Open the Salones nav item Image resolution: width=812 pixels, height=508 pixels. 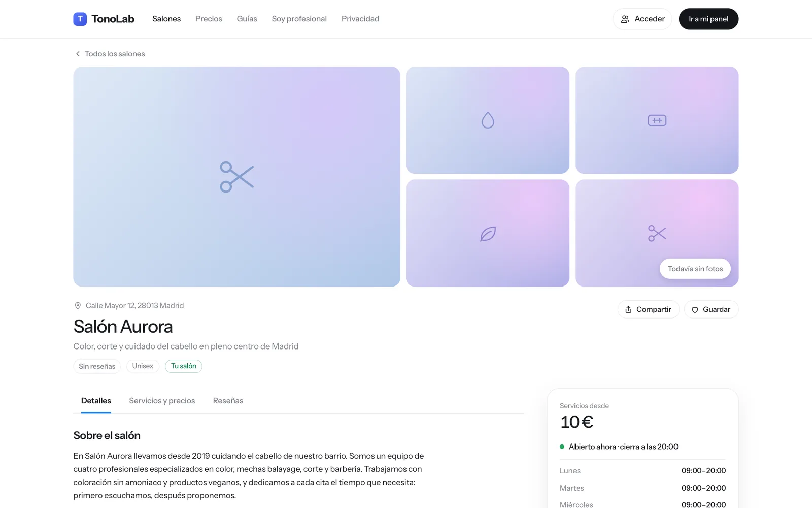tap(166, 19)
